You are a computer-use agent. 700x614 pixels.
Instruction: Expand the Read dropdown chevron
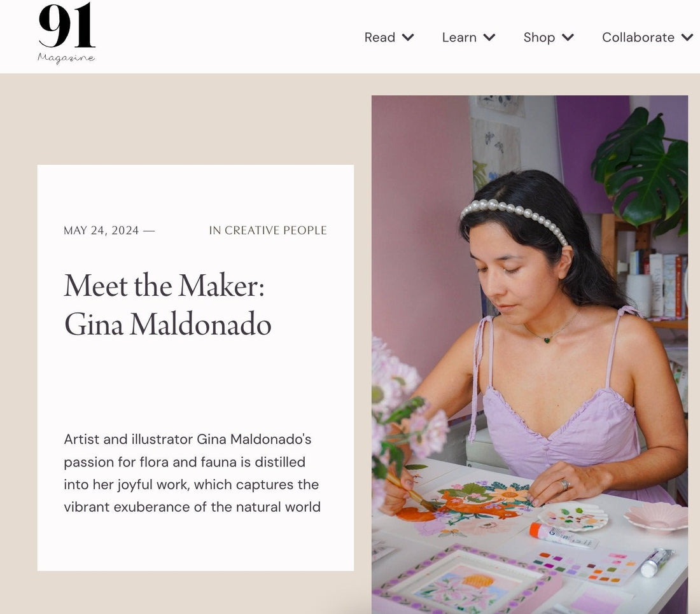pos(408,38)
